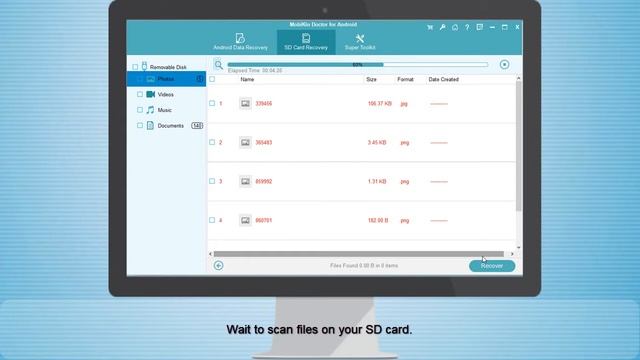Open the shopping cart icon in title bar

pyautogui.click(x=430, y=27)
